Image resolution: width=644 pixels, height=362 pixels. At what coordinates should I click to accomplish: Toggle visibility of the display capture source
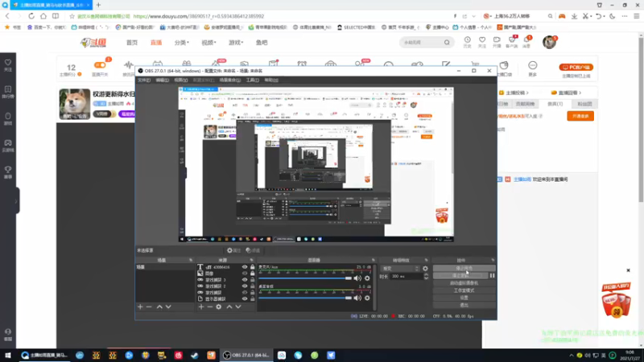coord(245,298)
